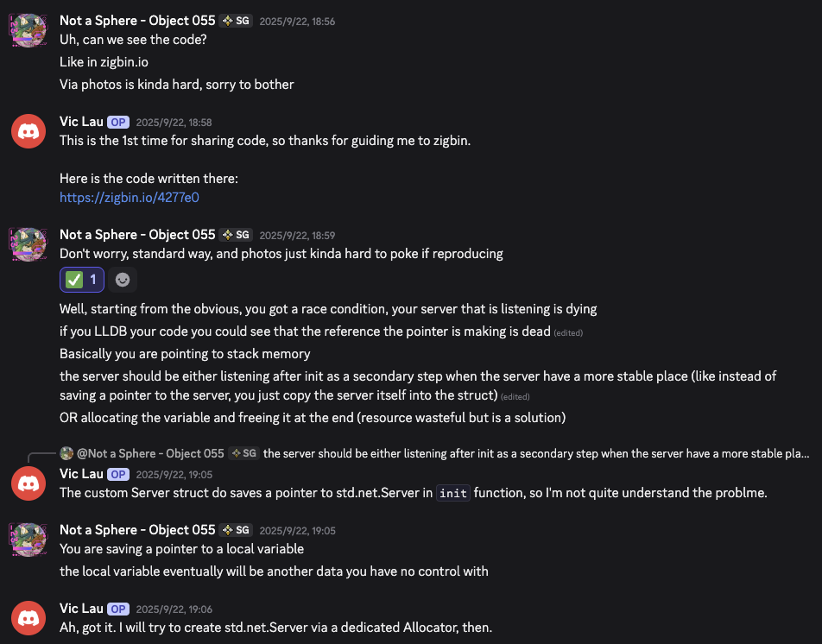The image size is (822, 644).
Task: Click the OP badge on the 19:06 message
Action: [x=118, y=609]
